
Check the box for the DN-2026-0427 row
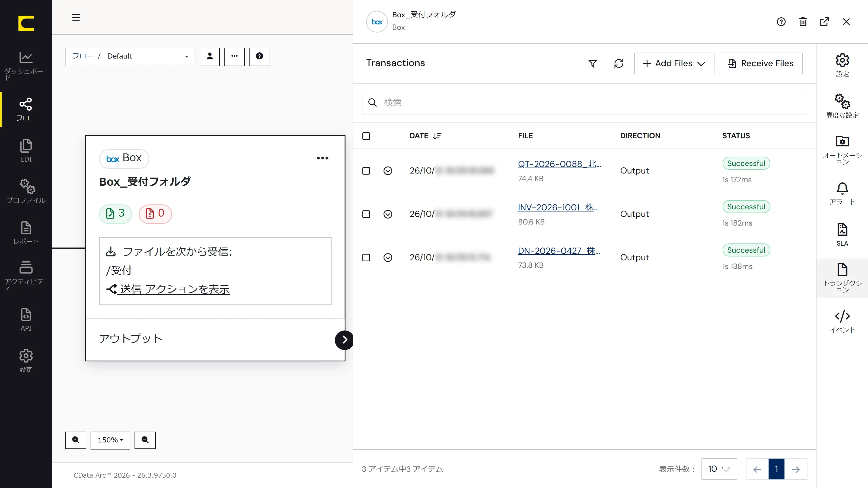[366, 258]
